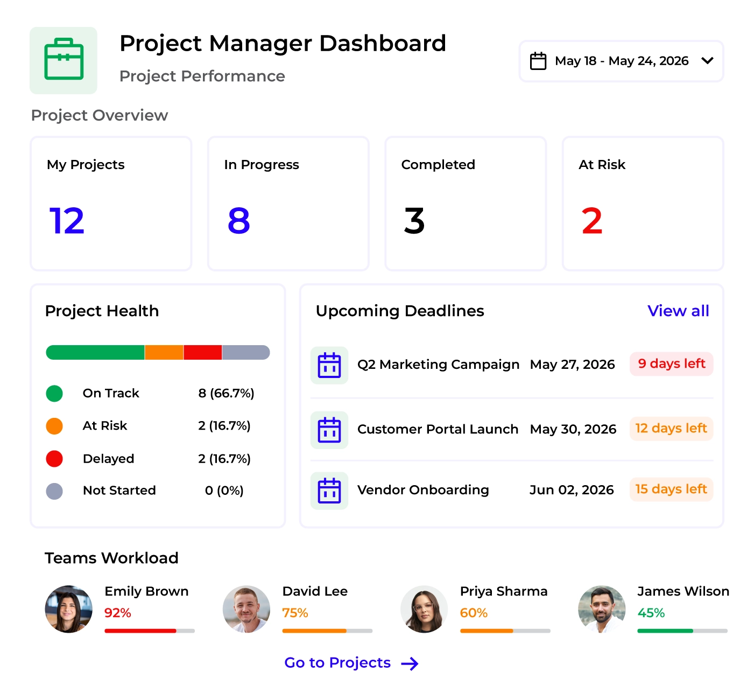754x700 pixels.
Task: Click the gray Not Started legend dot
Action: coord(54,491)
